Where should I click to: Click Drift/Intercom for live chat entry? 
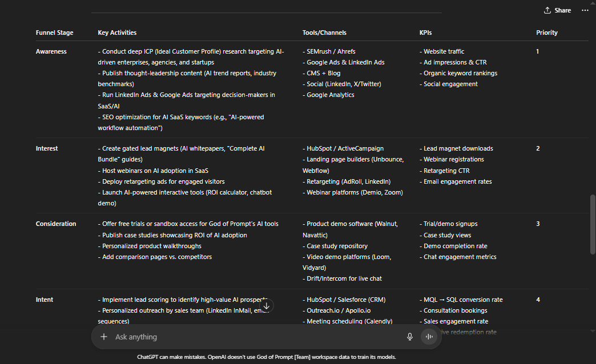click(x=342, y=279)
